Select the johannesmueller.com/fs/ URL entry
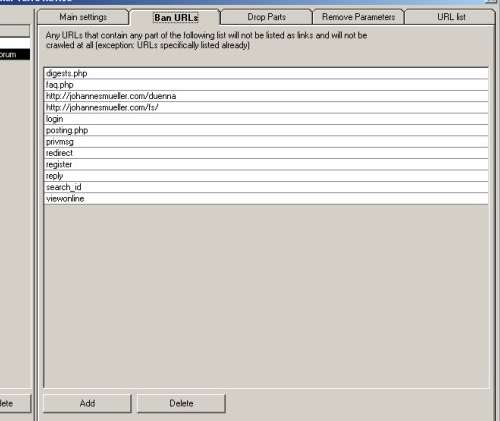Image resolution: width=500 pixels, height=421 pixels. (266, 107)
